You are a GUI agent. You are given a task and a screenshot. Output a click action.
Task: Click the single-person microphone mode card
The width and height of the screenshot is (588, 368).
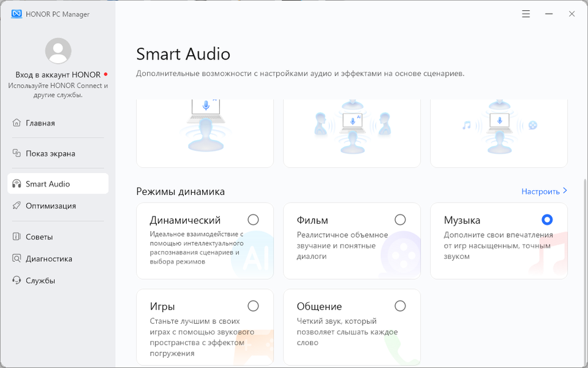205,133
